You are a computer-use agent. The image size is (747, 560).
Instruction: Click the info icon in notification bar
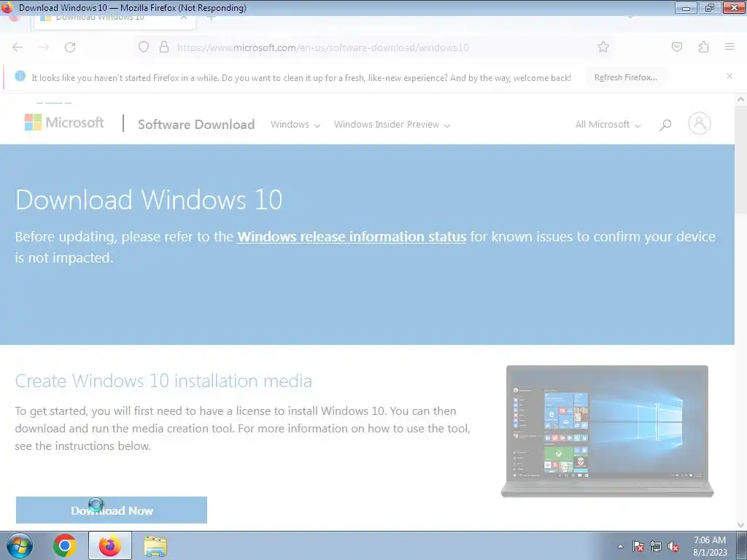click(20, 76)
